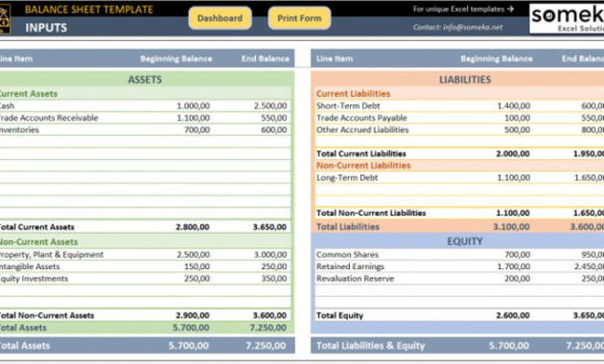604x364 pixels.
Task: Click the liabilities Beginning Balance column header
Action: click(x=497, y=58)
